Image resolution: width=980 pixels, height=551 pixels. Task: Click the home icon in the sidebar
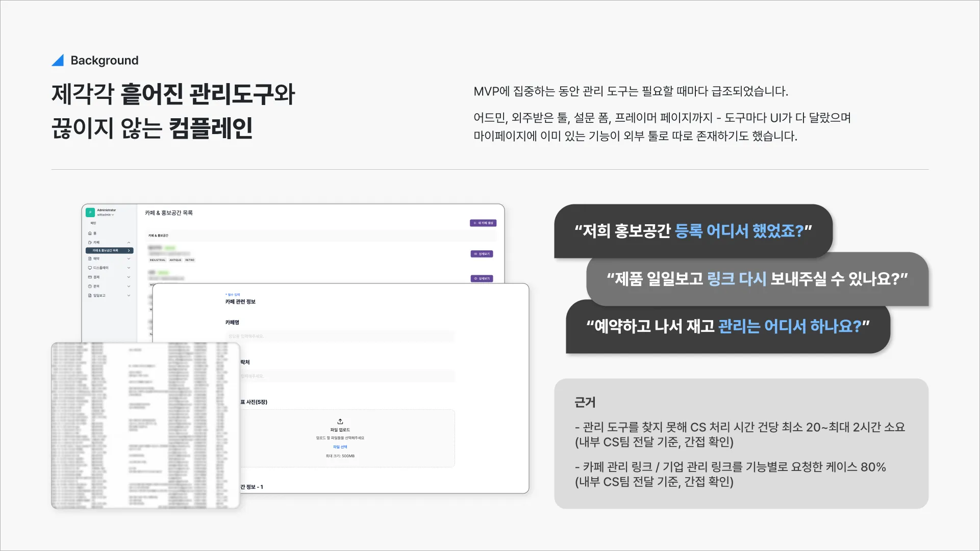(90, 233)
